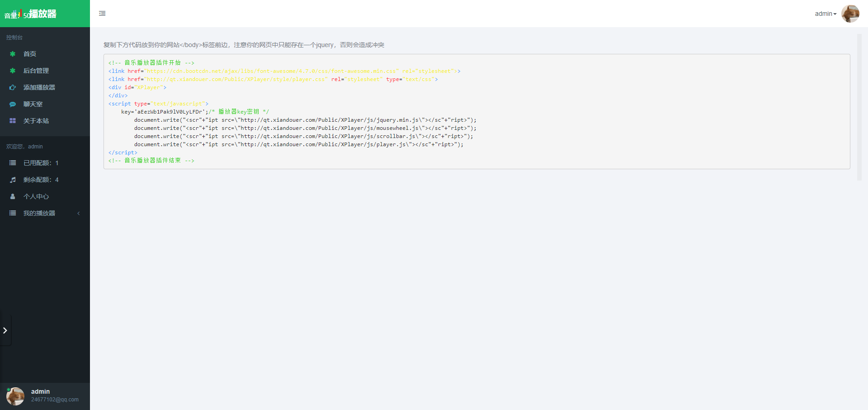868x410 pixels.
Task: Click email 24677102@qq.com in footer
Action: tap(55, 400)
